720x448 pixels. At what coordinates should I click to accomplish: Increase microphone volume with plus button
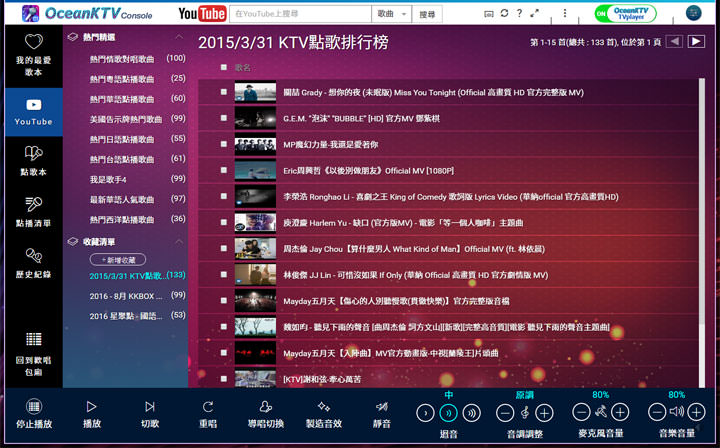tap(620, 412)
